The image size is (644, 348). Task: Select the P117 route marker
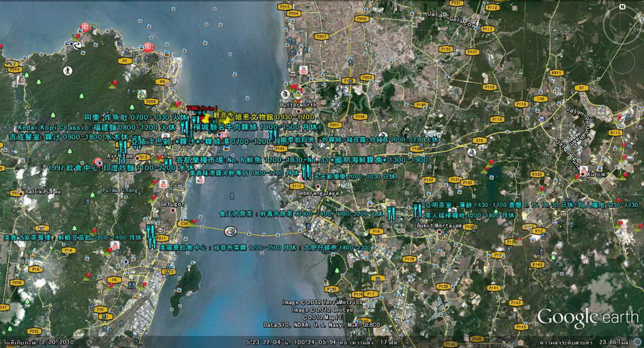(x=487, y=29)
